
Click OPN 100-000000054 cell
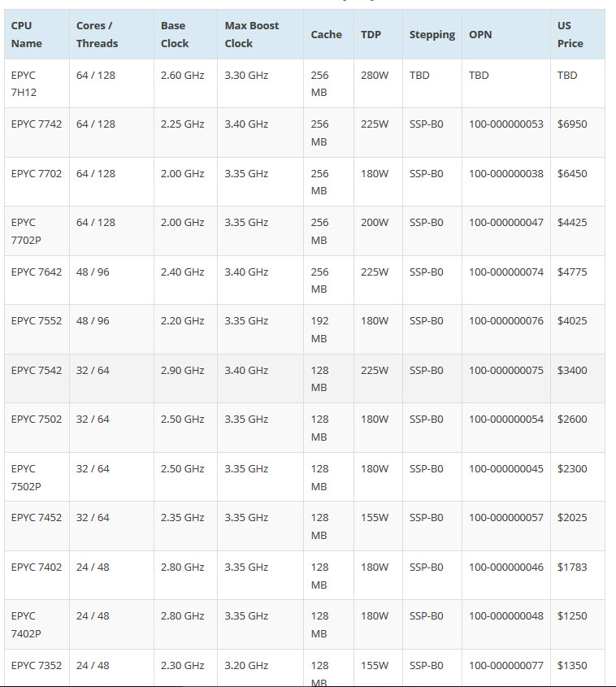point(506,428)
